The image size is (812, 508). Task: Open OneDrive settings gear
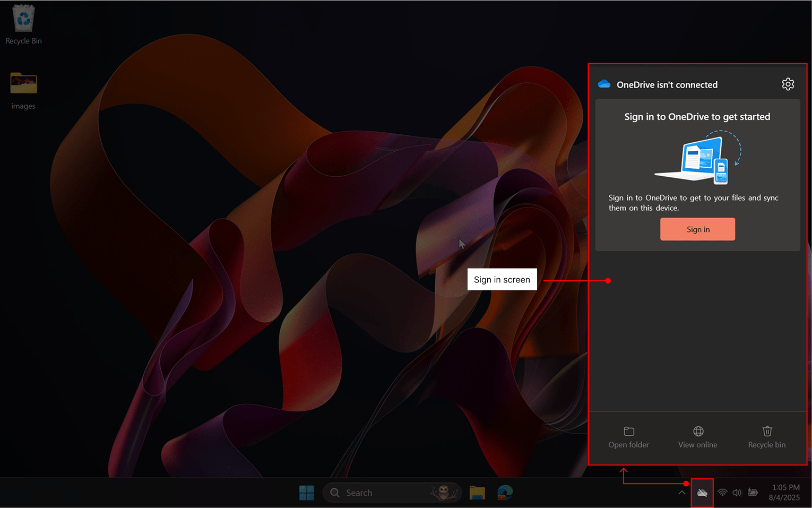coord(788,84)
